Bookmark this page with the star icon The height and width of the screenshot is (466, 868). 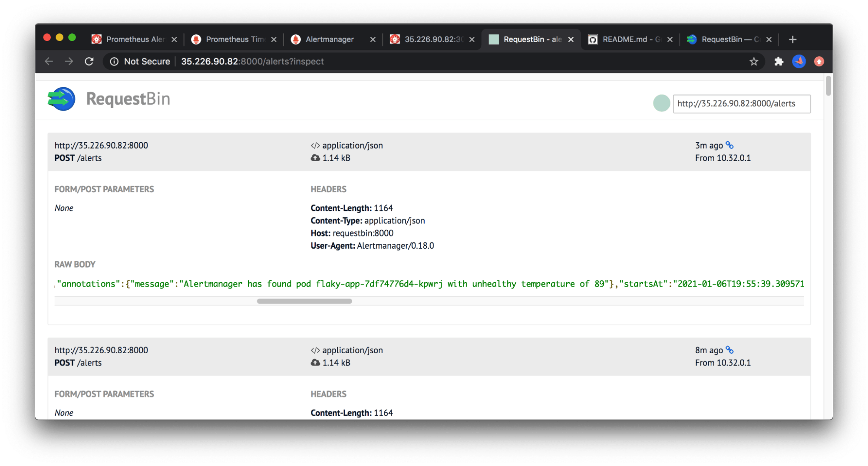coord(754,62)
